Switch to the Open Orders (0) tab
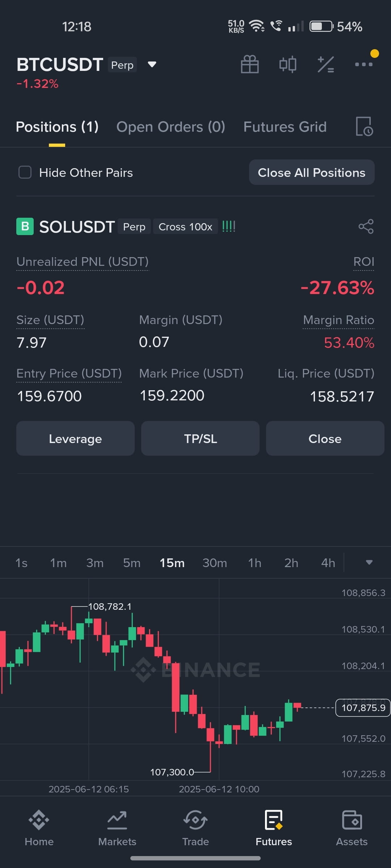This screenshot has height=868, width=391. click(x=171, y=127)
